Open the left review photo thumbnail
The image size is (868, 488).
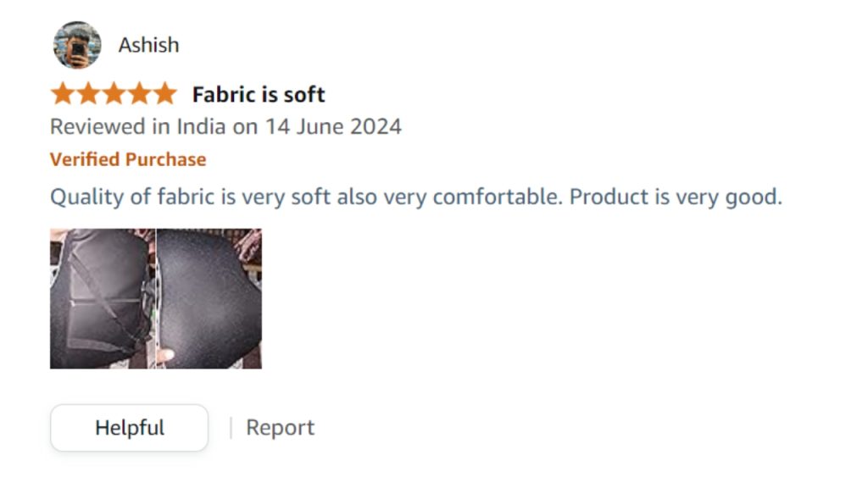click(x=102, y=298)
